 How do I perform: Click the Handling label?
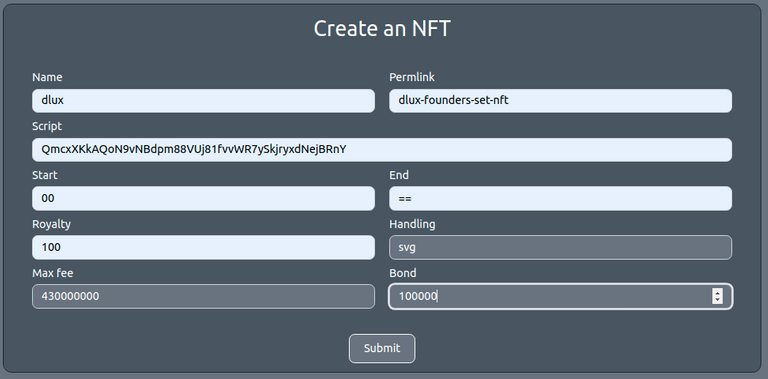412,224
